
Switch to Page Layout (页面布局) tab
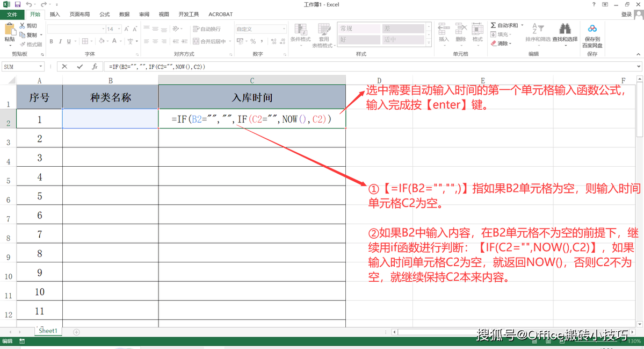79,15
